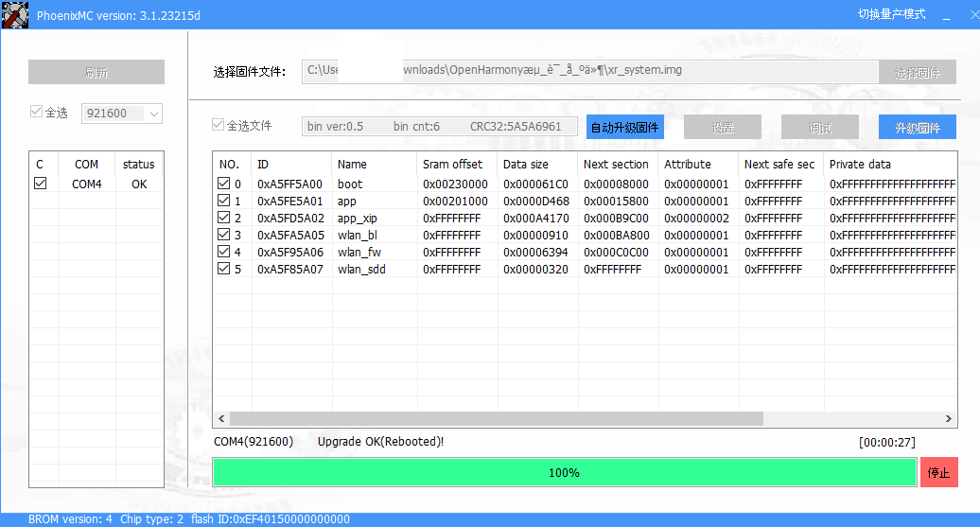Click the horizontal scrollbar thumb
The width and height of the screenshot is (980, 527).
[497, 418]
